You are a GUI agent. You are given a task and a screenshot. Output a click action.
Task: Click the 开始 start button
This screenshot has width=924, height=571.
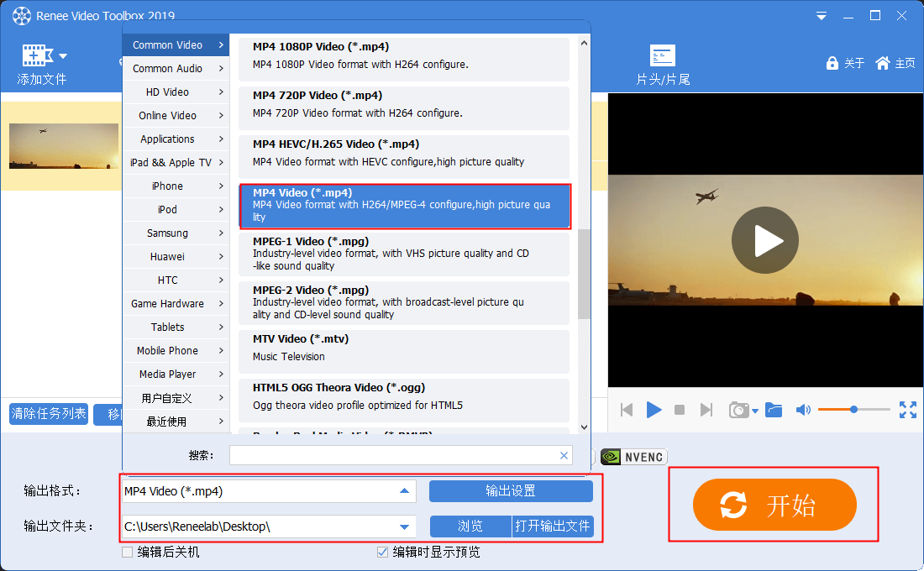(x=774, y=505)
